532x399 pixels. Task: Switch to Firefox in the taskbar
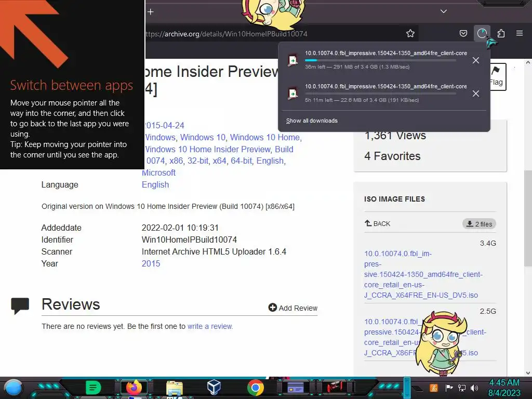click(134, 388)
